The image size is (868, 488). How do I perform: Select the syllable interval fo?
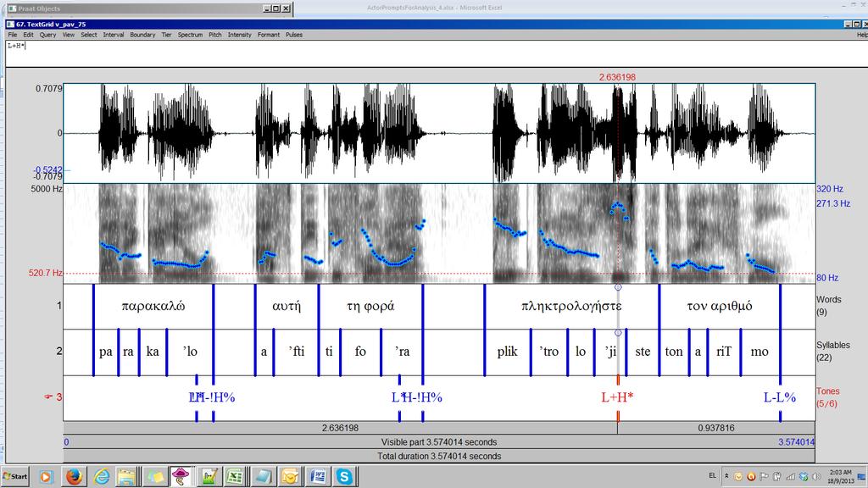click(x=360, y=352)
